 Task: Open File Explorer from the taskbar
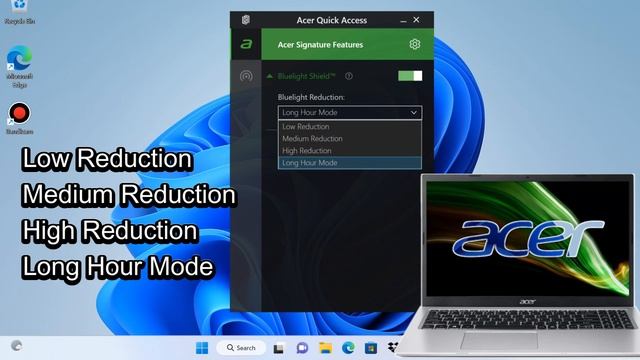click(325, 348)
